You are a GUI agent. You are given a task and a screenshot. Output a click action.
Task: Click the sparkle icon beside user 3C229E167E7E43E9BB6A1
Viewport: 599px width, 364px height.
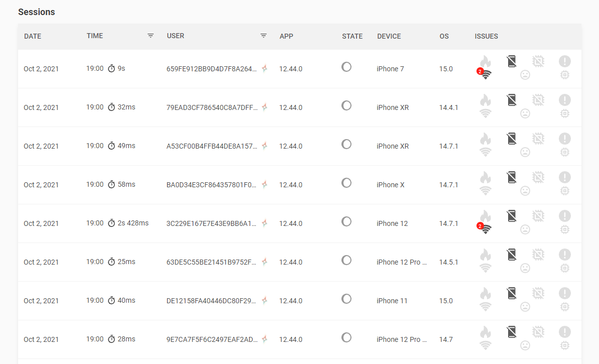tap(265, 223)
